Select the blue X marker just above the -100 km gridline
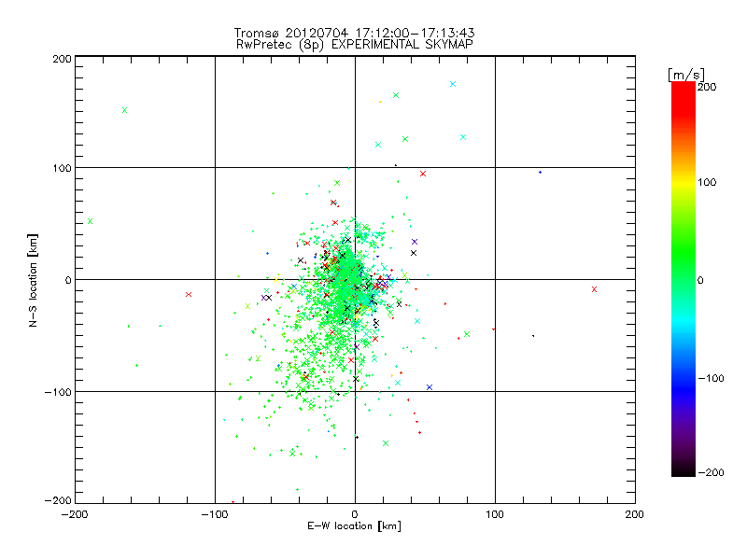The height and width of the screenshot is (560, 747). point(430,387)
